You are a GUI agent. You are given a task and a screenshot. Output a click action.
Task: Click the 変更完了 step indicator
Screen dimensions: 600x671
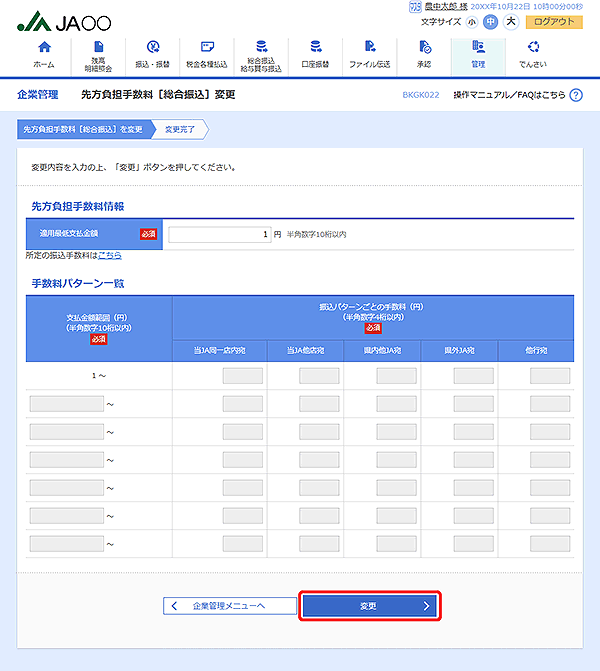coord(180,129)
